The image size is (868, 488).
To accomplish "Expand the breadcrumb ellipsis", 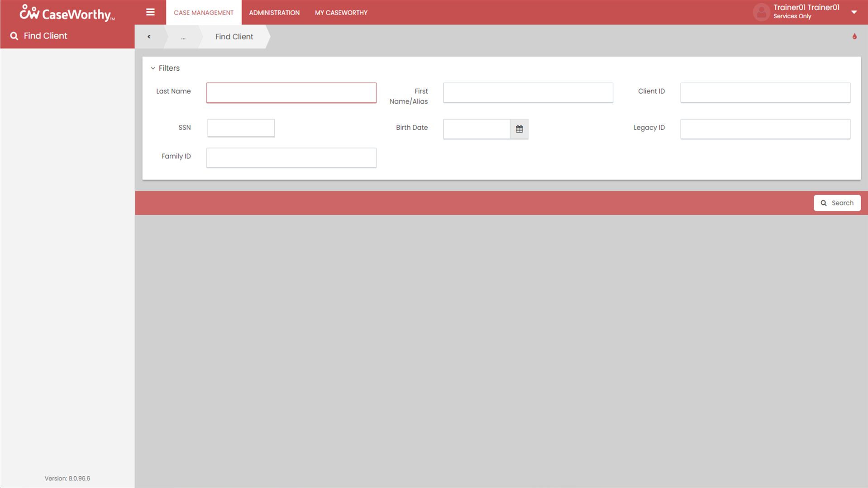I will 183,37.
